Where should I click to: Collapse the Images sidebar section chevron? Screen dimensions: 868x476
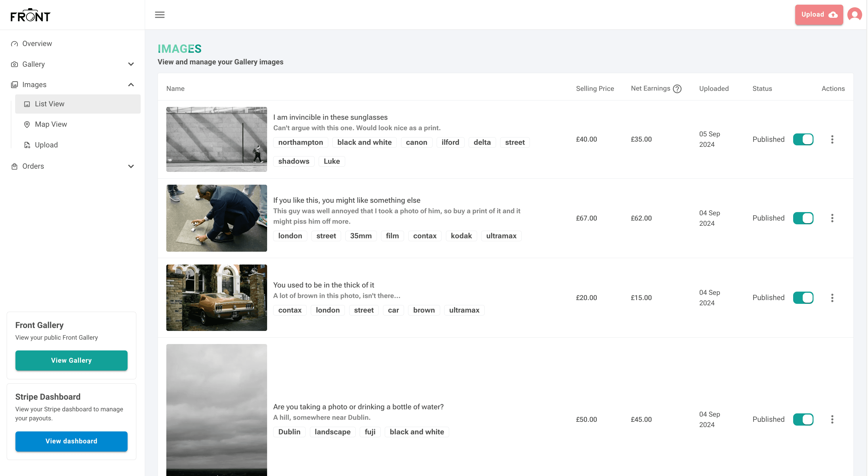pyautogui.click(x=131, y=85)
